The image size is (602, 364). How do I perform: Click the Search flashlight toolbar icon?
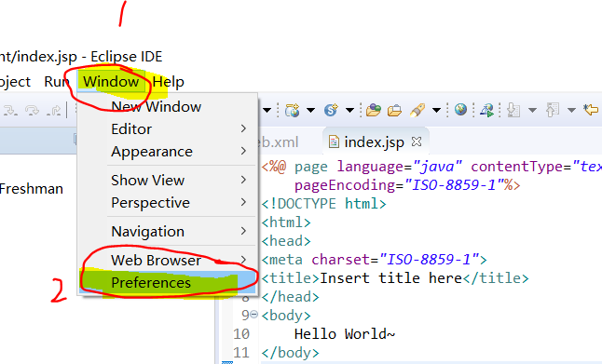coord(417,110)
